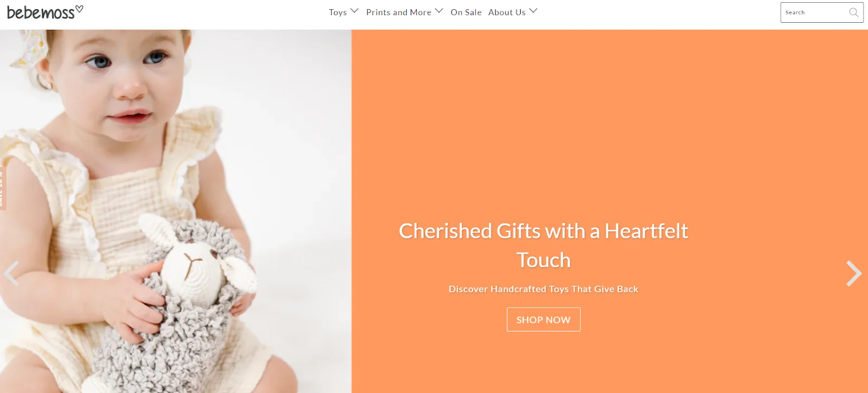Click the search magnifier icon

pos(853,12)
